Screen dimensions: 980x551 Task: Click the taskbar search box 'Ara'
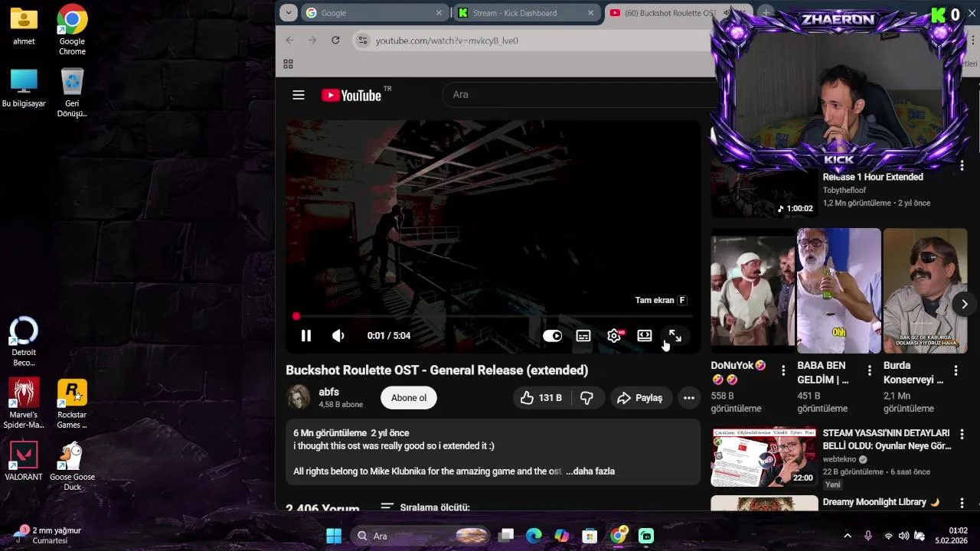pyautogui.click(x=421, y=536)
